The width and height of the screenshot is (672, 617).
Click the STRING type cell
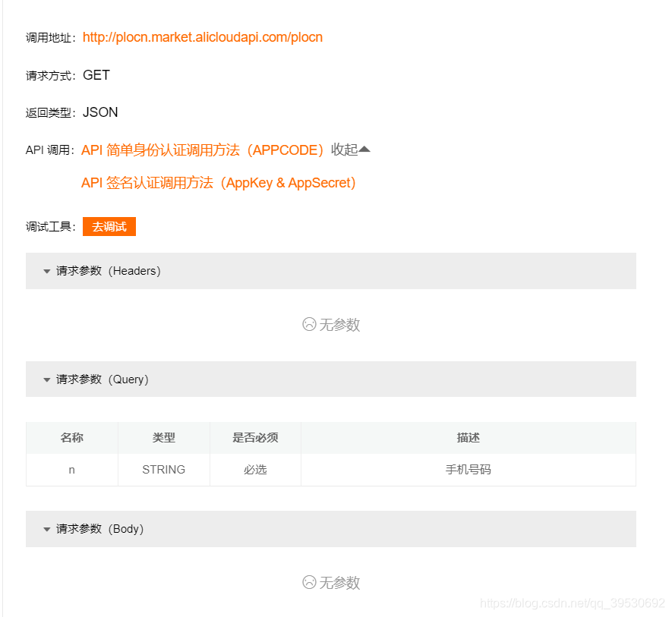164,470
